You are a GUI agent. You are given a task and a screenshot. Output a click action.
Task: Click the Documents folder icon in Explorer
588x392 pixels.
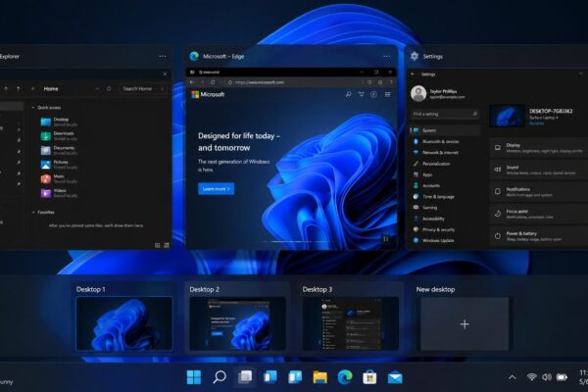[46, 150]
